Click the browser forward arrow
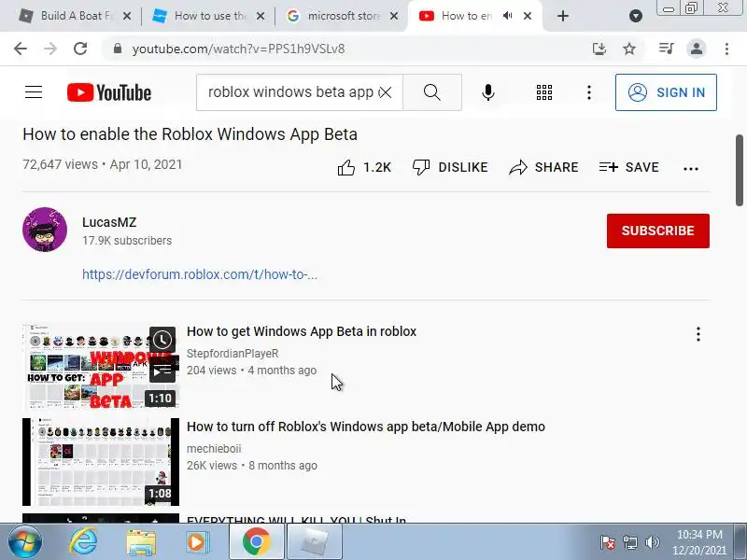 pyautogui.click(x=50, y=49)
